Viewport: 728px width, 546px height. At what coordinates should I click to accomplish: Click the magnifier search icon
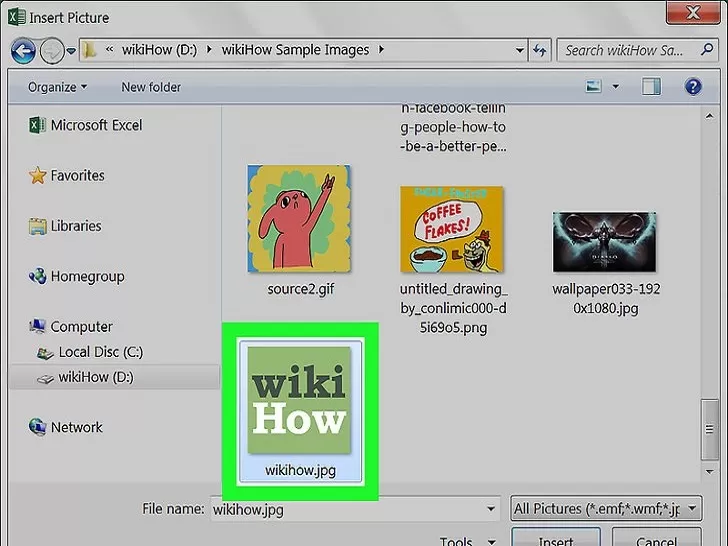[707, 49]
